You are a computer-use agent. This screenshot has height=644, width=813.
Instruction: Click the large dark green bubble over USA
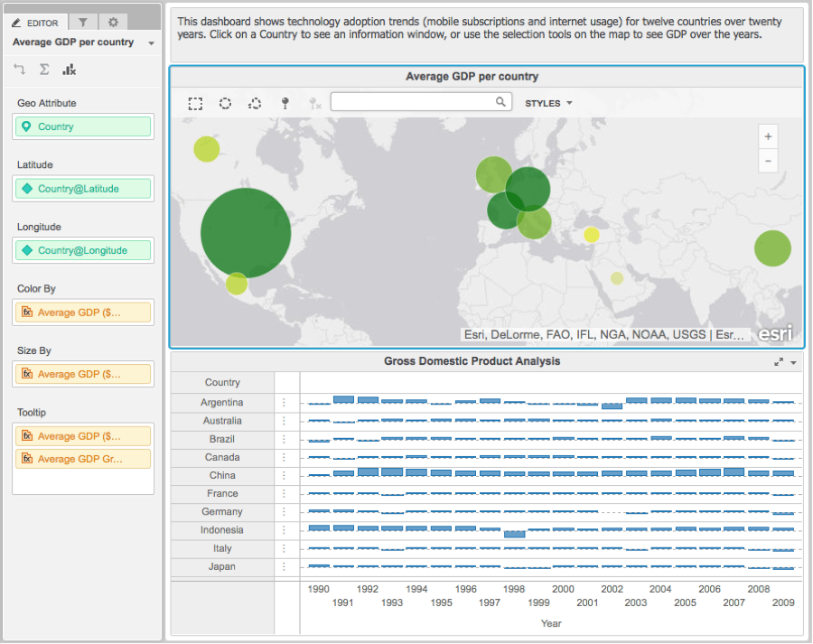pyautogui.click(x=246, y=233)
